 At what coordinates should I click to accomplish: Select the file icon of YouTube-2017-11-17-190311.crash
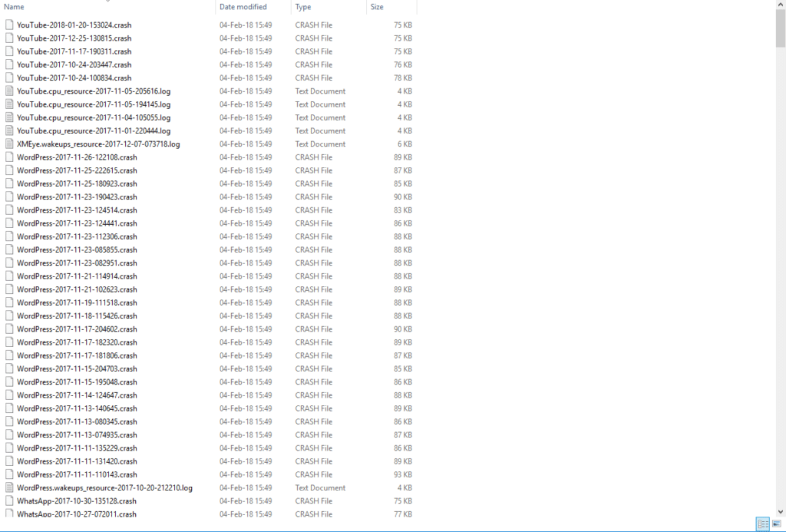point(9,51)
